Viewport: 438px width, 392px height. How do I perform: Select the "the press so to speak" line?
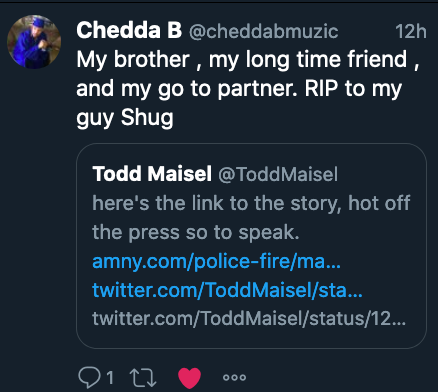[x=196, y=232]
